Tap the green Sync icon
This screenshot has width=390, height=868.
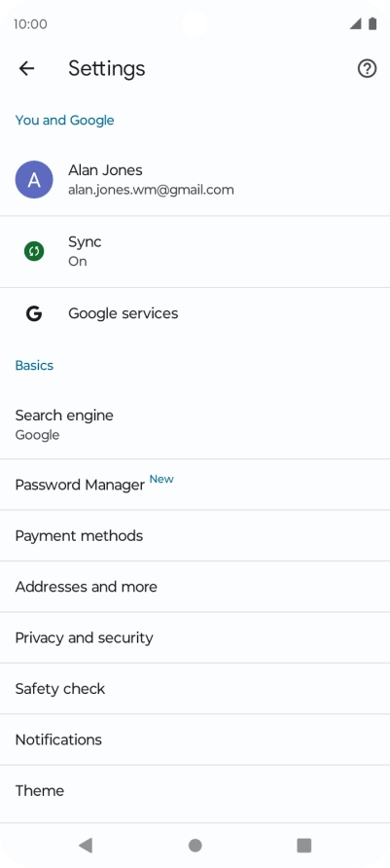[34, 251]
